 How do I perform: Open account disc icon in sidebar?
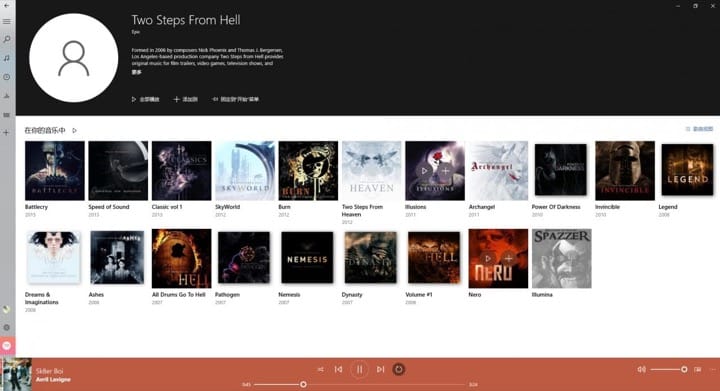click(x=6, y=310)
